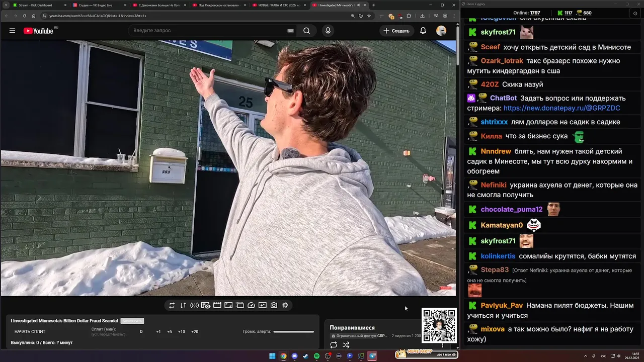Click the browser back arrow
Image resolution: width=644 pixels, height=362 pixels.
6,16
